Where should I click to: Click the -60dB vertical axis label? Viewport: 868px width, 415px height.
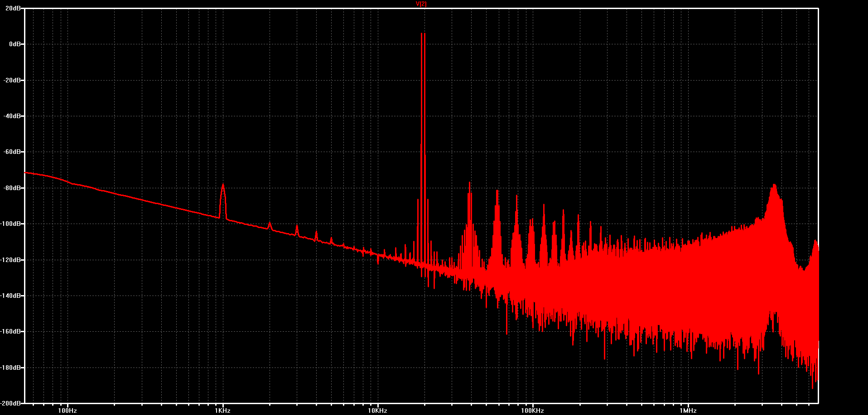coord(12,152)
